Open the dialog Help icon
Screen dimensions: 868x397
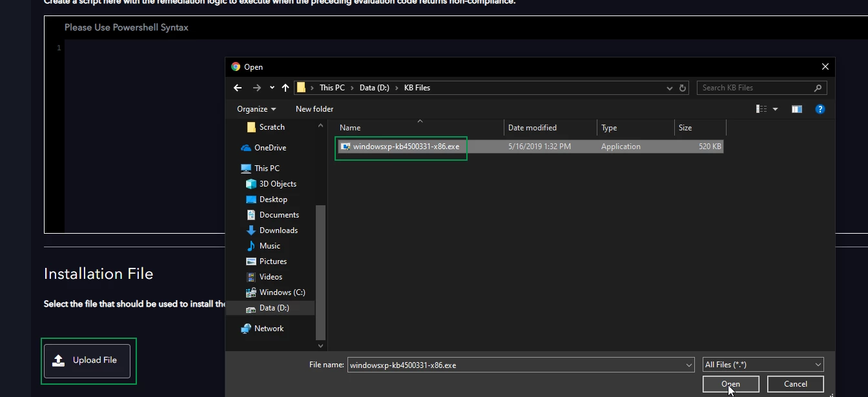pyautogui.click(x=820, y=109)
